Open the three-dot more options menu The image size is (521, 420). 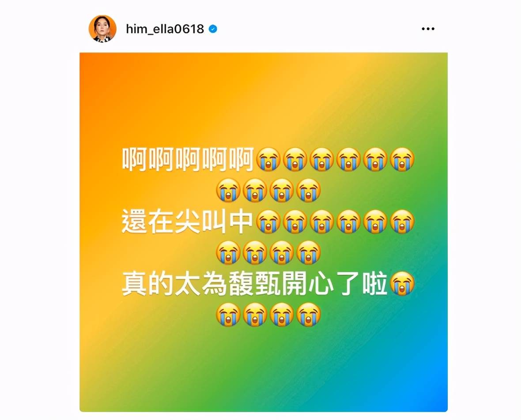[428, 29]
